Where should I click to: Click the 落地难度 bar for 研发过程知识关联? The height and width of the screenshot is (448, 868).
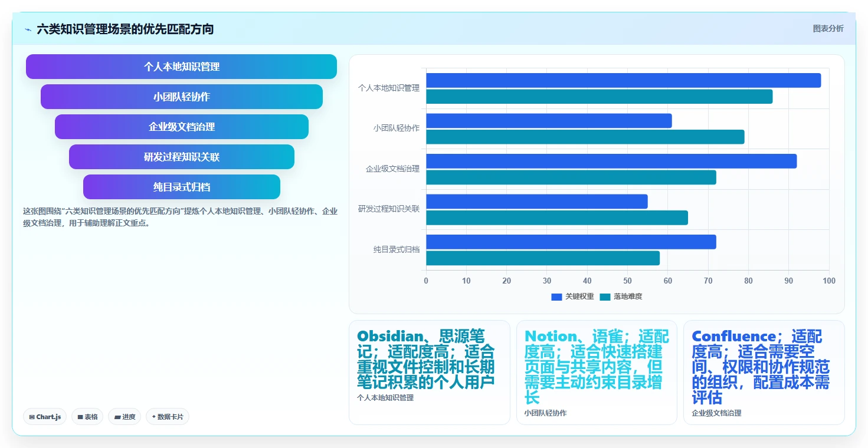click(557, 218)
